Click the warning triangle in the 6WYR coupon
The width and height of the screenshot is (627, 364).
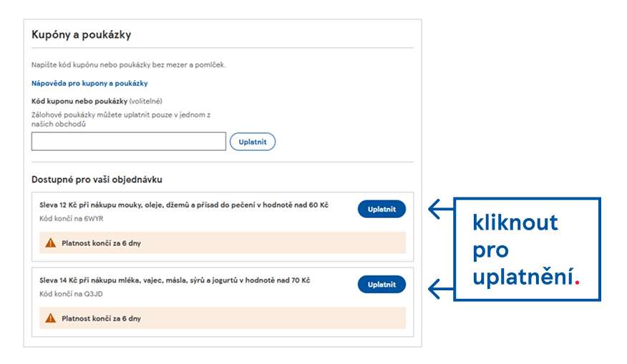click(x=50, y=242)
